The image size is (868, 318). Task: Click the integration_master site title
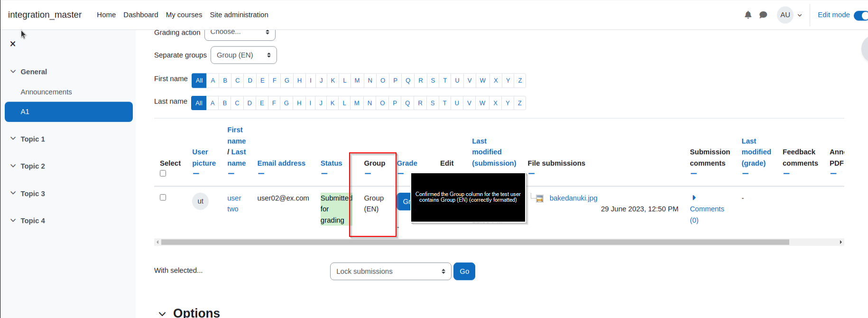click(45, 15)
